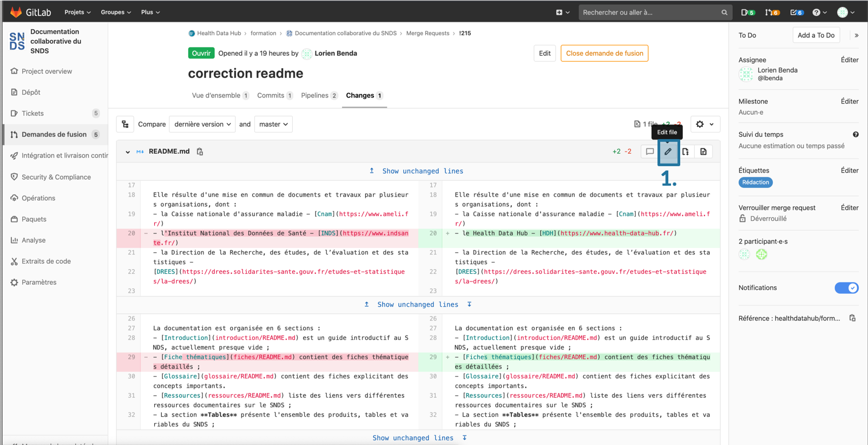Open diff settings gear dropdown
868x445 pixels.
[x=704, y=124]
